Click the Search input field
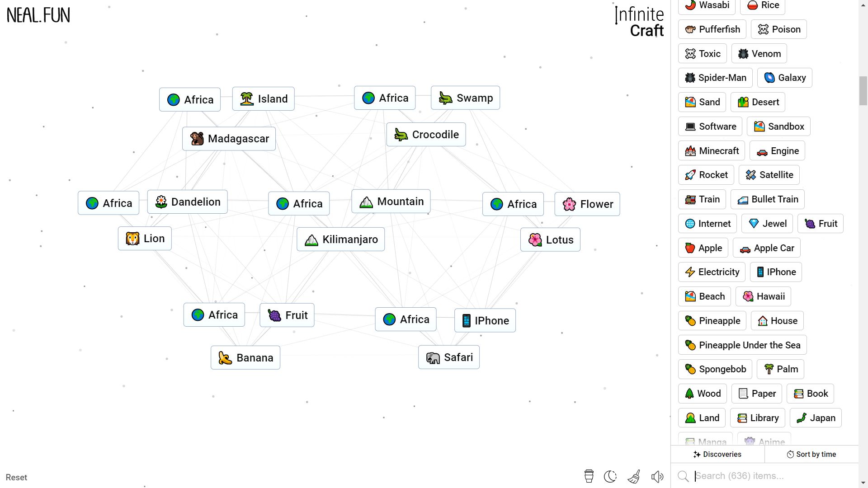Screen dimensions: 868x488 pos(767,475)
